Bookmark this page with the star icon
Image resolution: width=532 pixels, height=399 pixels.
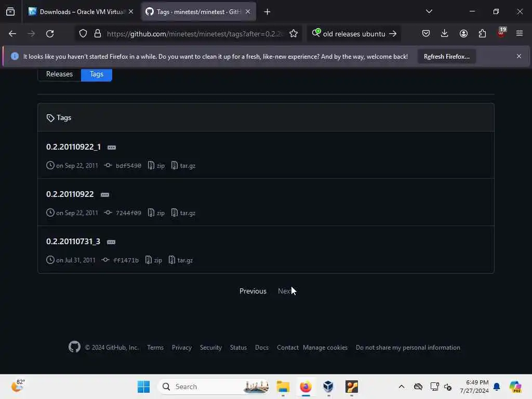pyautogui.click(x=294, y=34)
